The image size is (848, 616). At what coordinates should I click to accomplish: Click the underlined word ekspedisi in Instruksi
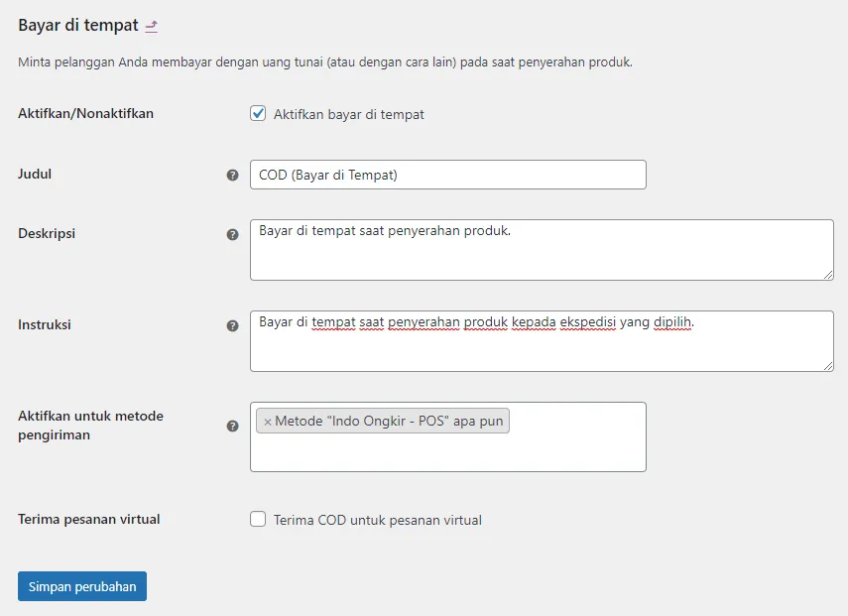point(587,322)
